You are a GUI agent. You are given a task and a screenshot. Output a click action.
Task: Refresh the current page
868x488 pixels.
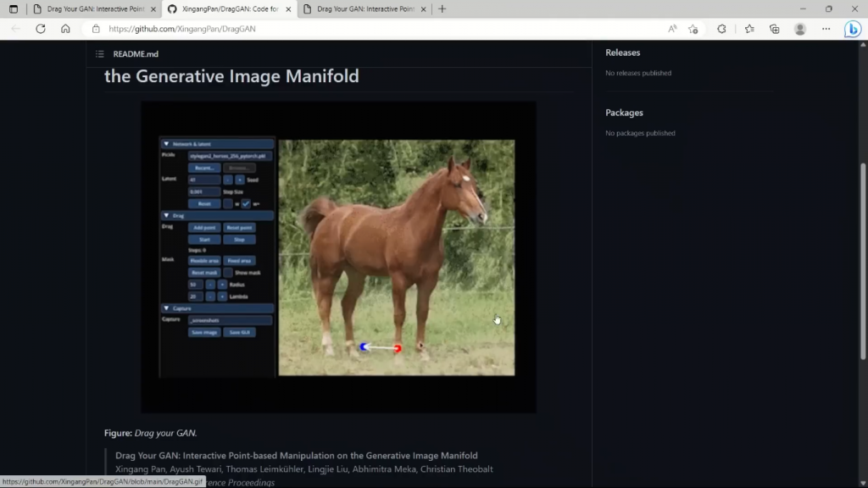[41, 29]
